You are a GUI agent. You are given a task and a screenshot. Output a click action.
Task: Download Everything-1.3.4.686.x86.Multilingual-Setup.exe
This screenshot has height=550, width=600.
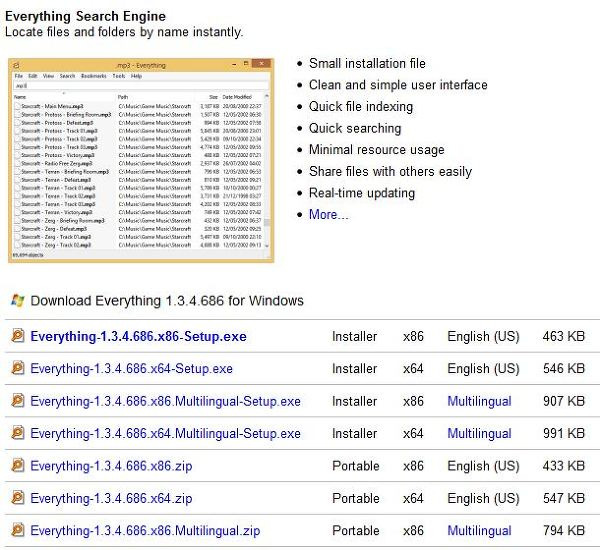tap(165, 401)
